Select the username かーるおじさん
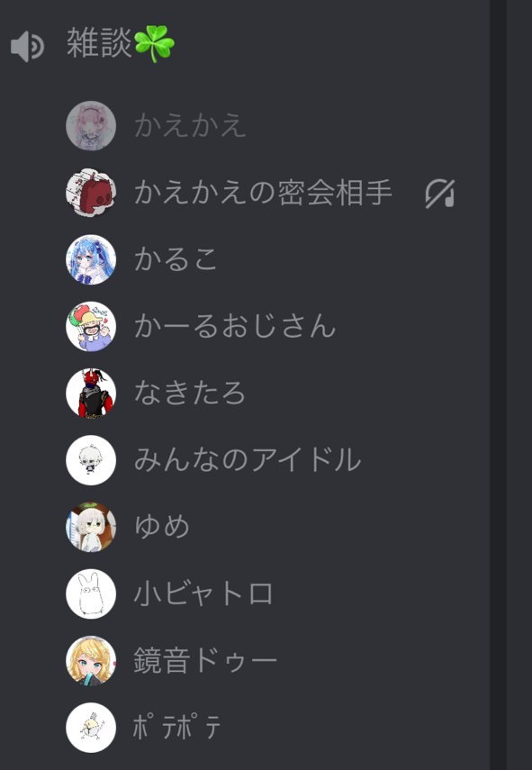532x770 pixels. click(x=235, y=326)
